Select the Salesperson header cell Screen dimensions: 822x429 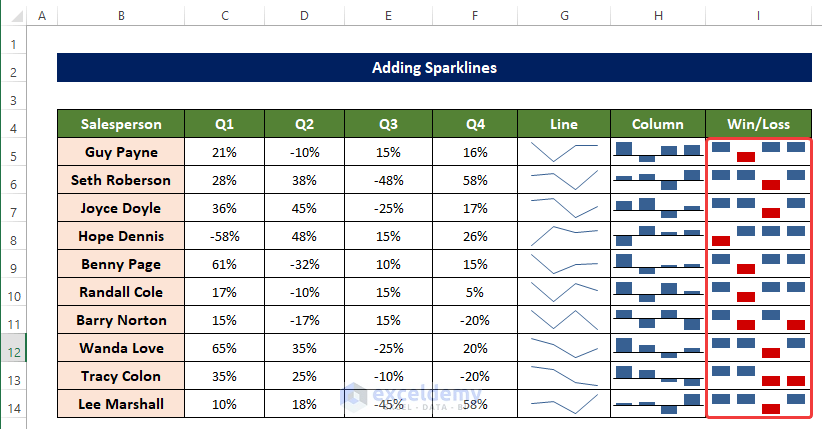pos(121,125)
